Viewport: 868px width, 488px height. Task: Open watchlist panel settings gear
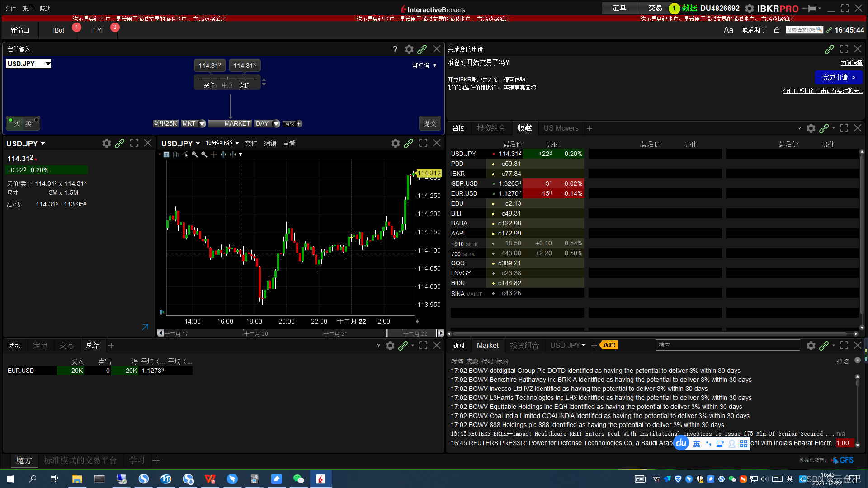tap(811, 128)
